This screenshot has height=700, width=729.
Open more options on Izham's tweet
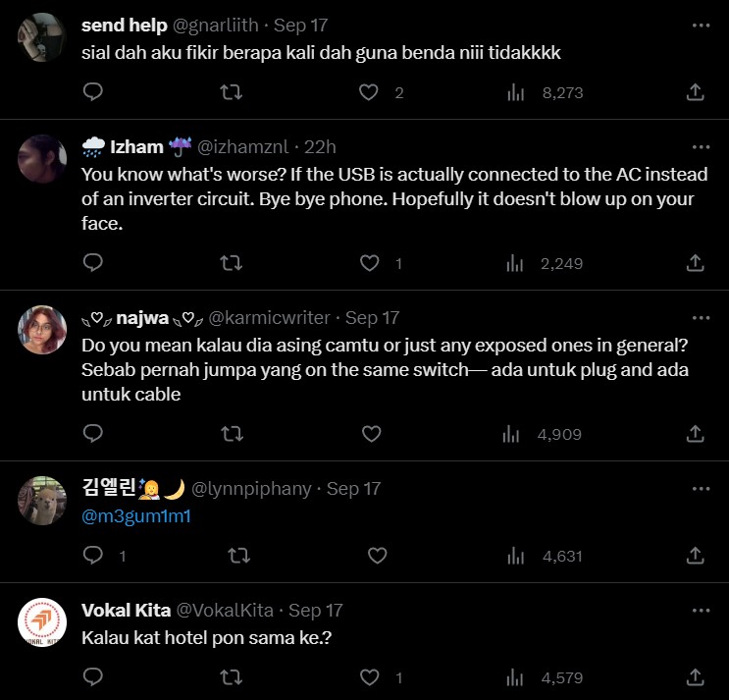pos(701,147)
